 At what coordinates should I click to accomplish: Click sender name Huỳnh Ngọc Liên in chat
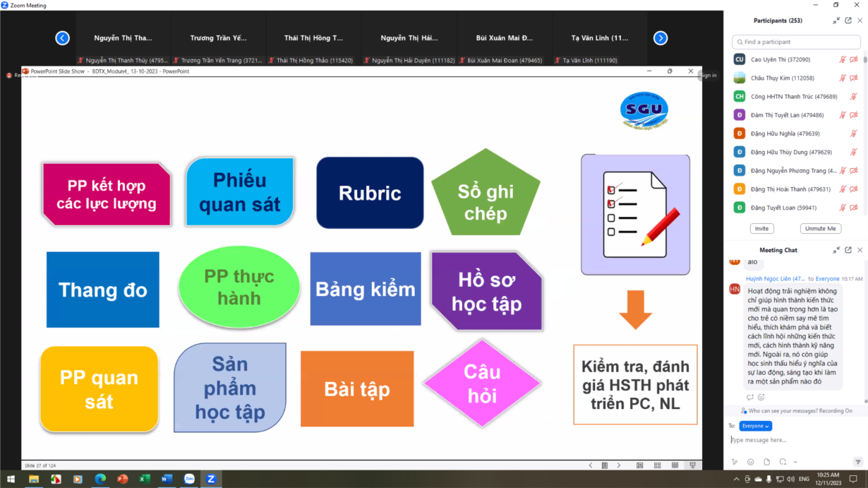[x=776, y=279]
